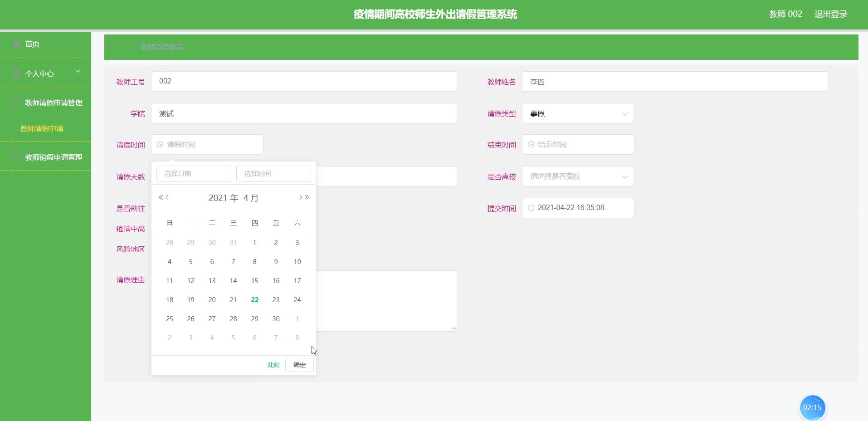Click the 结束时间 input field
This screenshot has height=421, width=868.
pos(578,144)
